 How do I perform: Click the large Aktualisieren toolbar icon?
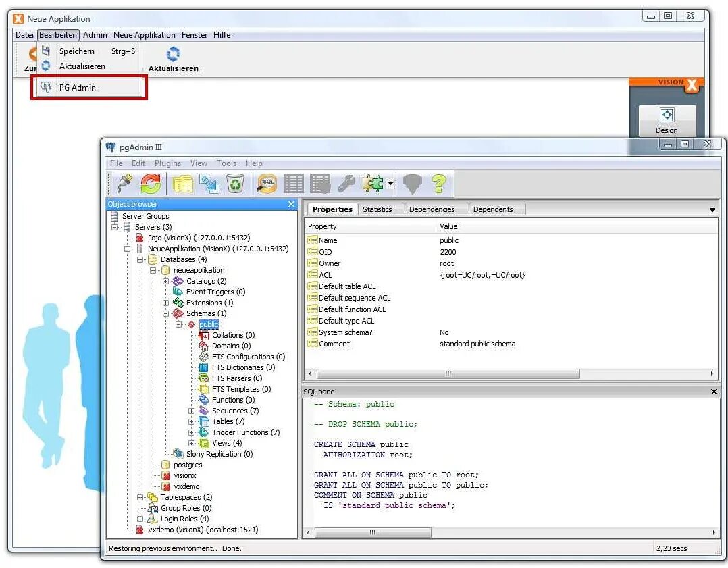point(173,59)
